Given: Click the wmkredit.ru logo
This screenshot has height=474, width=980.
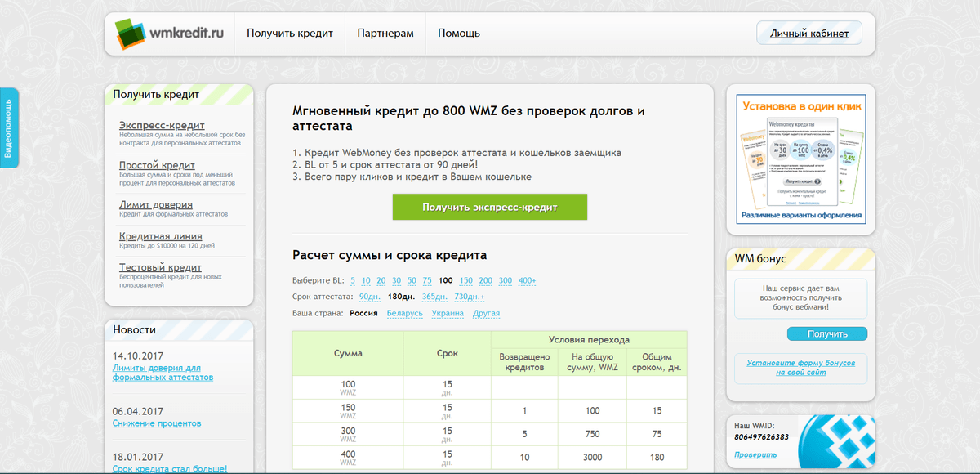Looking at the screenshot, I should pos(169,34).
